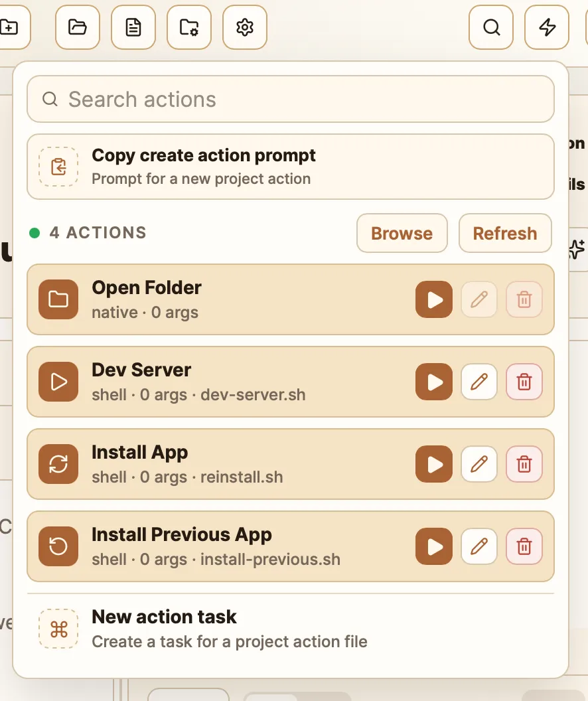Click the '4 ACTIONS' header label
Screen dimensions: 588x701
[x=98, y=233]
